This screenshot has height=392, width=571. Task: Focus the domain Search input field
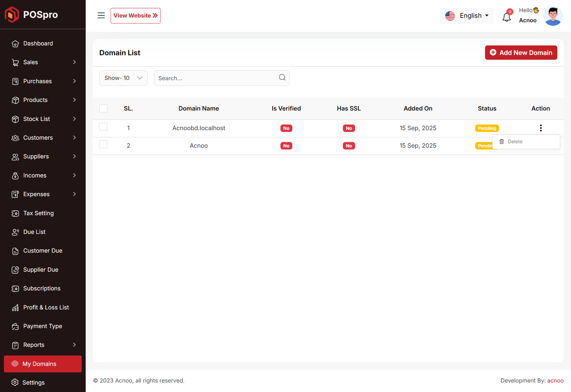pos(216,78)
